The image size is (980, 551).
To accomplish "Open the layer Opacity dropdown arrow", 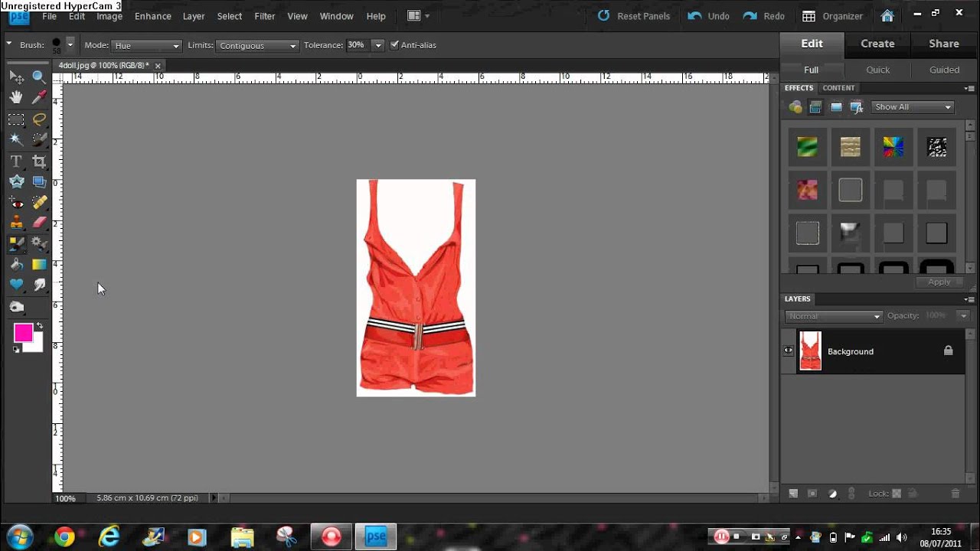I will (963, 315).
